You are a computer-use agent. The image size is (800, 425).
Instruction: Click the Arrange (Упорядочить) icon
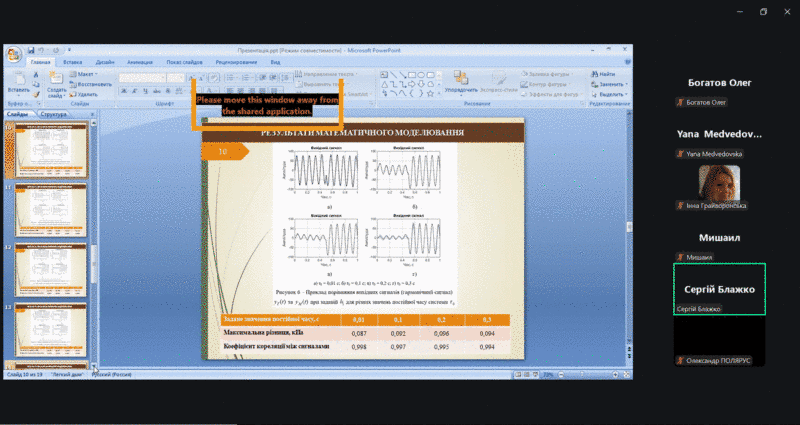[460, 80]
